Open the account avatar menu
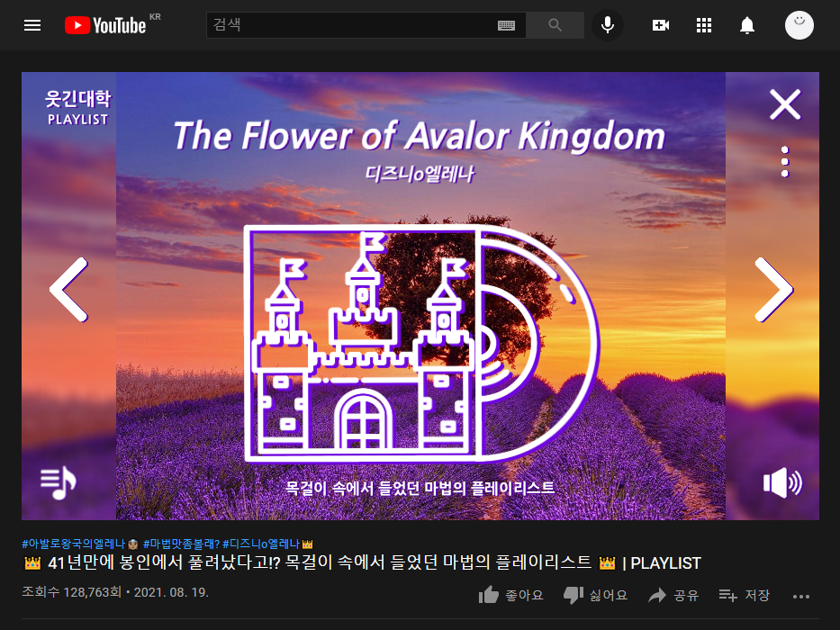840x630 pixels. coord(799,25)
